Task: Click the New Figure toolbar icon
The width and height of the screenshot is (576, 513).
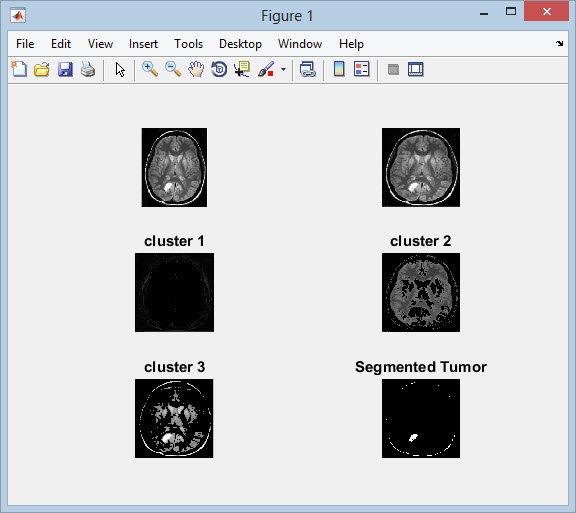Action: click(19, 69)
